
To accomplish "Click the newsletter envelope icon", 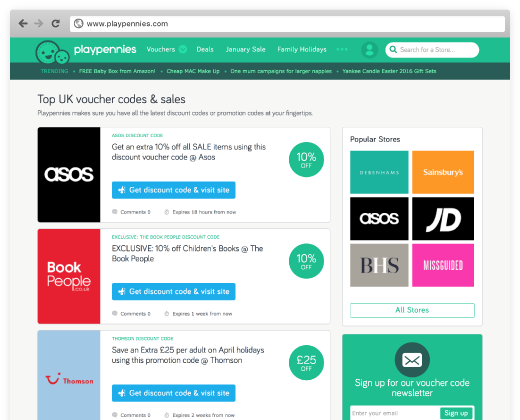I will point(412,360).
